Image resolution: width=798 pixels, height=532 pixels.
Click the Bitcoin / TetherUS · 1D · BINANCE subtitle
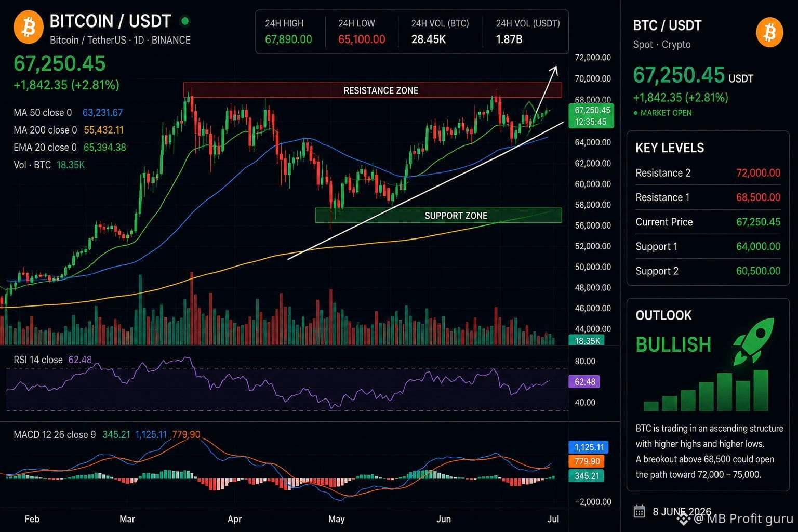120,40
